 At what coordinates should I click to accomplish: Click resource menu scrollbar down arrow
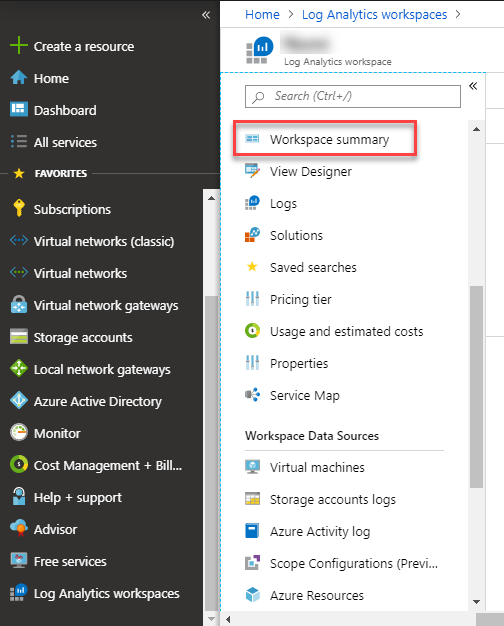point(476,602)
